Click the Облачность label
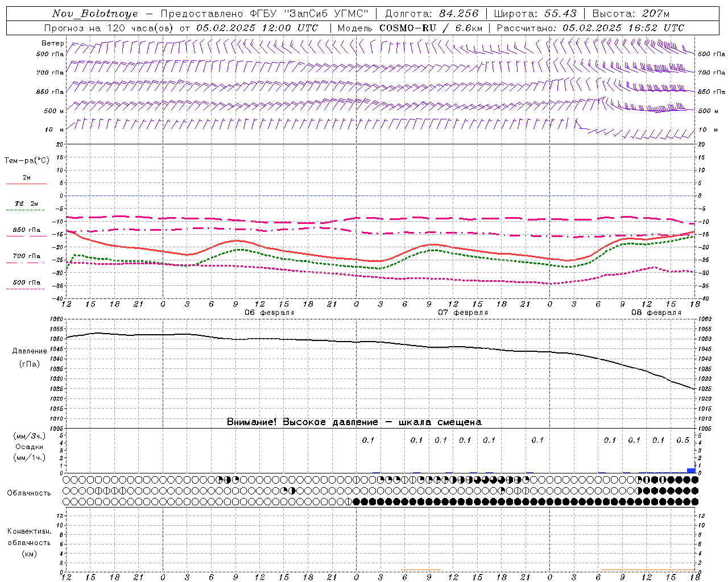The height and width of the screenshot is (582, 728). 29,493
